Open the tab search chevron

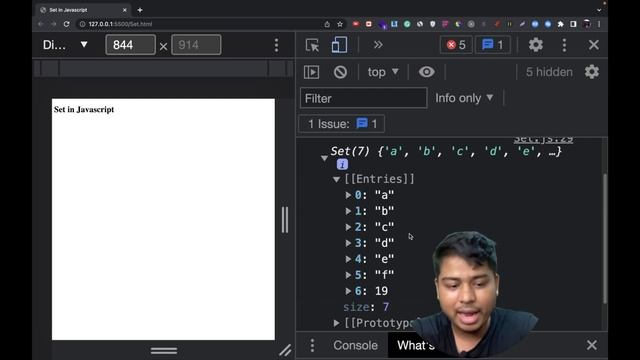599,10
